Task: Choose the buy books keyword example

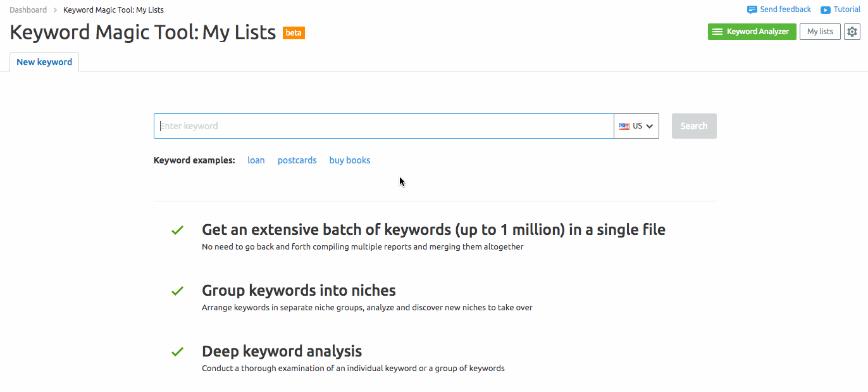Action: tap(349, 160)
